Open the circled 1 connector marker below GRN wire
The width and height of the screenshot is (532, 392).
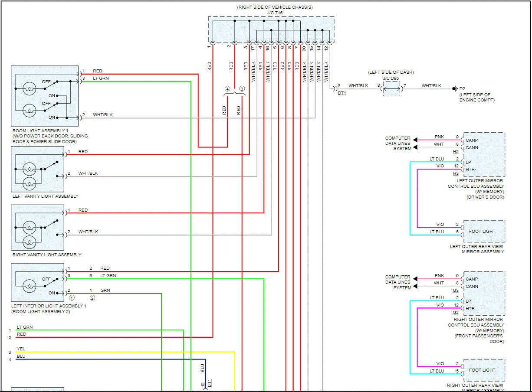pos(72,298)
